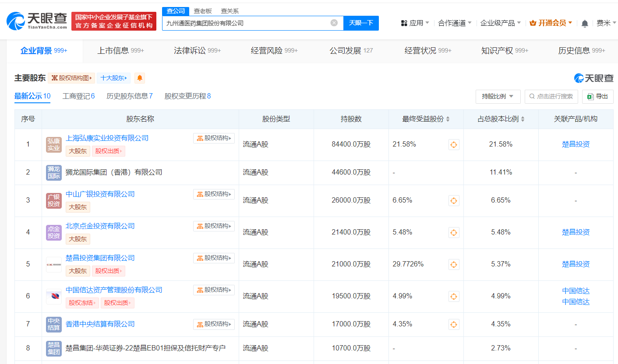Click inside the company search input field

[250, 23]
